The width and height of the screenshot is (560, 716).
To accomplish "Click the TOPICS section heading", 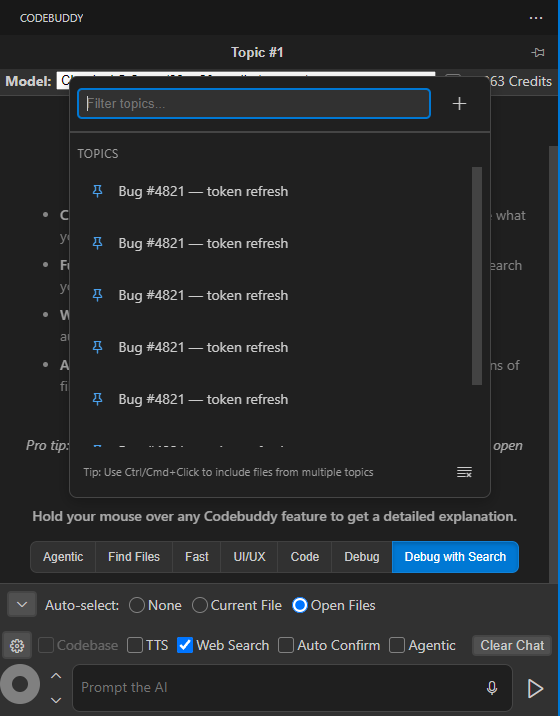I will (98, 154).
